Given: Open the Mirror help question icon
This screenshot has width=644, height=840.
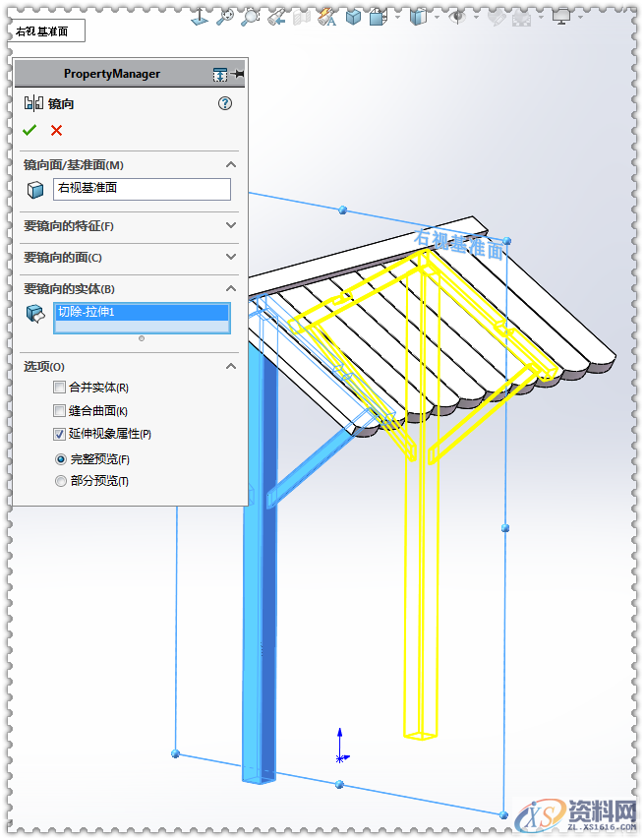Looking at the screenshot, I should coord(225,103).
